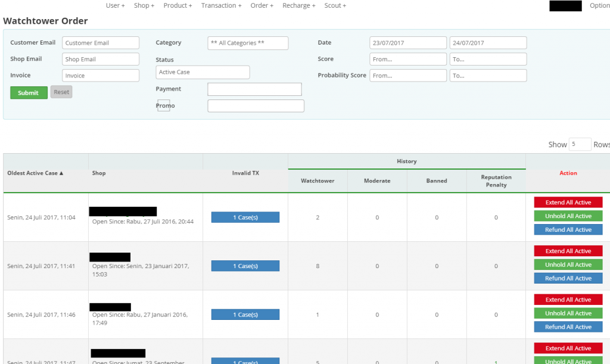Click the Probability Score From field
This screenshot has height=364, width=610.
pyautogui.click(x=407, y=76)
